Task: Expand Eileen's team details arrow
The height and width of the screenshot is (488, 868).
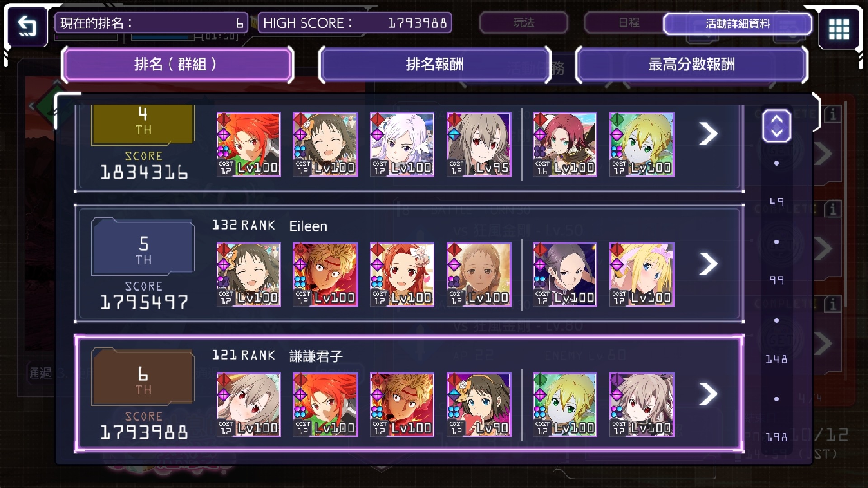Action: [x=708, y=264]
